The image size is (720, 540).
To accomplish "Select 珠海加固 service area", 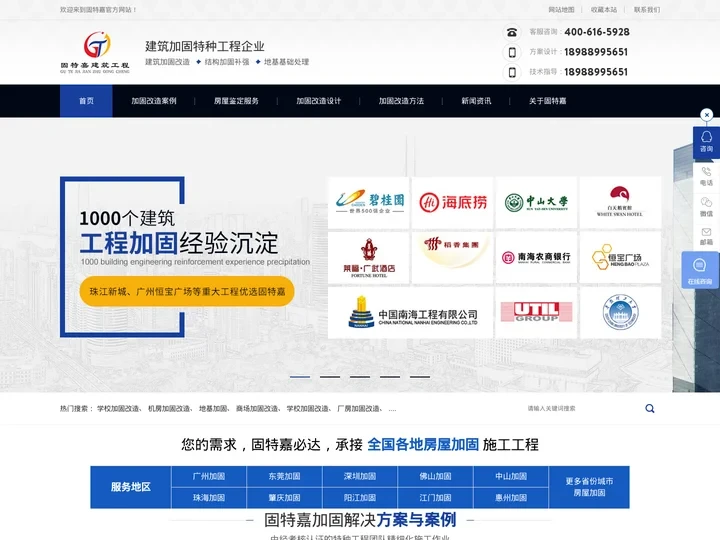I will tap(209, 498).
